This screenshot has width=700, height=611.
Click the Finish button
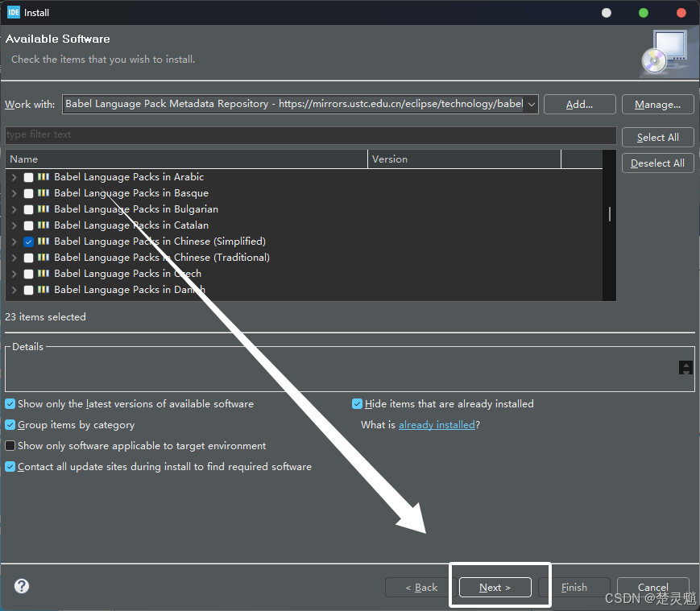coord(574,588)
